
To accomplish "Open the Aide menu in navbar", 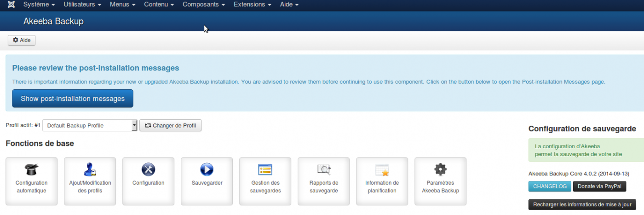I will point(289,5).
